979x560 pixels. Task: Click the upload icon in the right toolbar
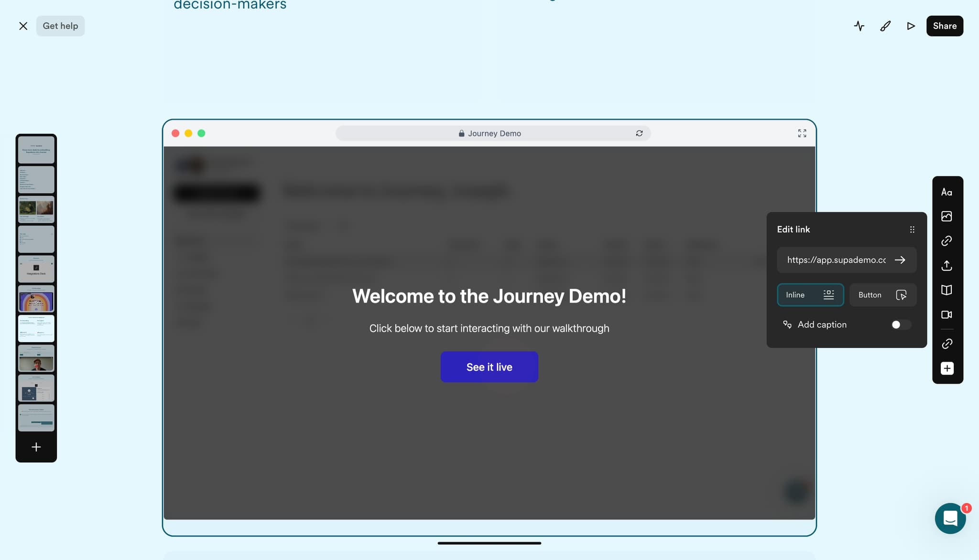coord(946,266)
